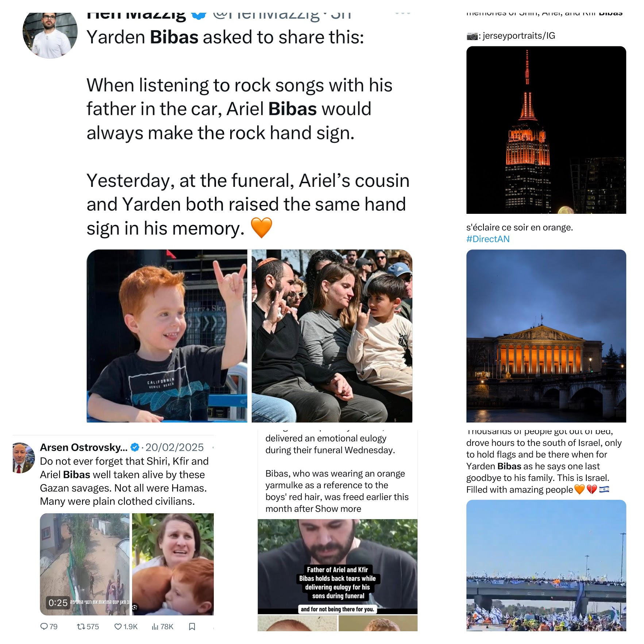644x644 pixels.
Task: Open Arsen Ostrovsky's profile picture
Action: [x=23, y=458]
